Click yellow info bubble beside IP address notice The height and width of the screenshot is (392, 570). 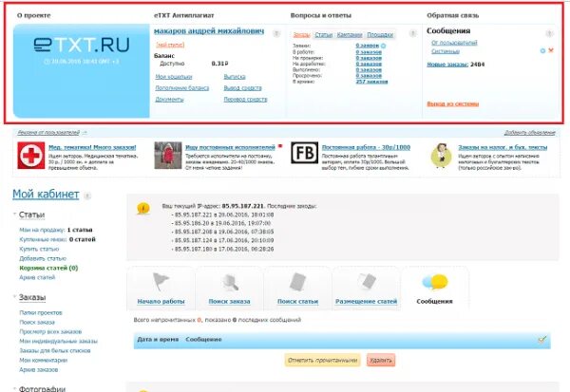[143, 209]
